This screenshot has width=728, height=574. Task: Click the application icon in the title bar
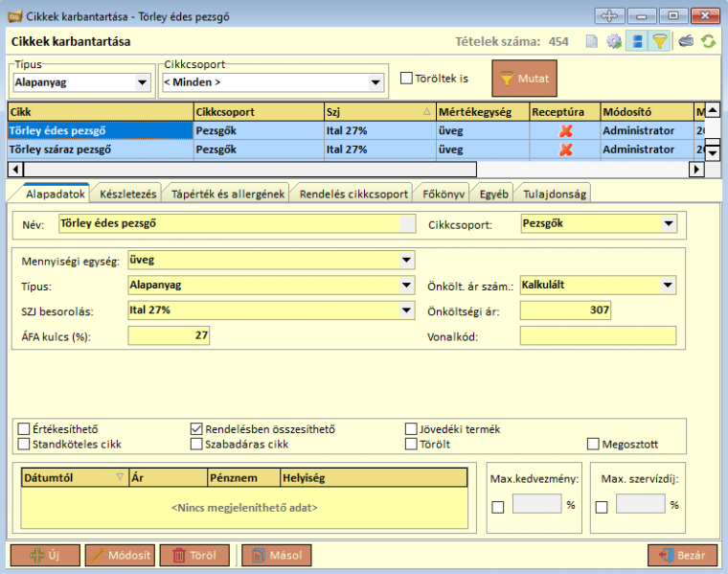pyautogui.click(x=15, y=16)
